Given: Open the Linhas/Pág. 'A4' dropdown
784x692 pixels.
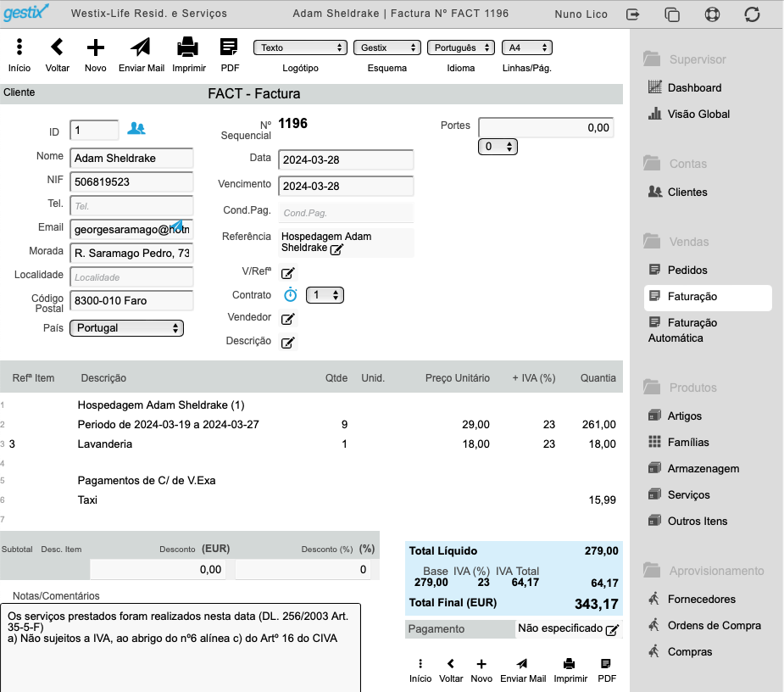Looking at the screenshot, I should coord(527,47).
